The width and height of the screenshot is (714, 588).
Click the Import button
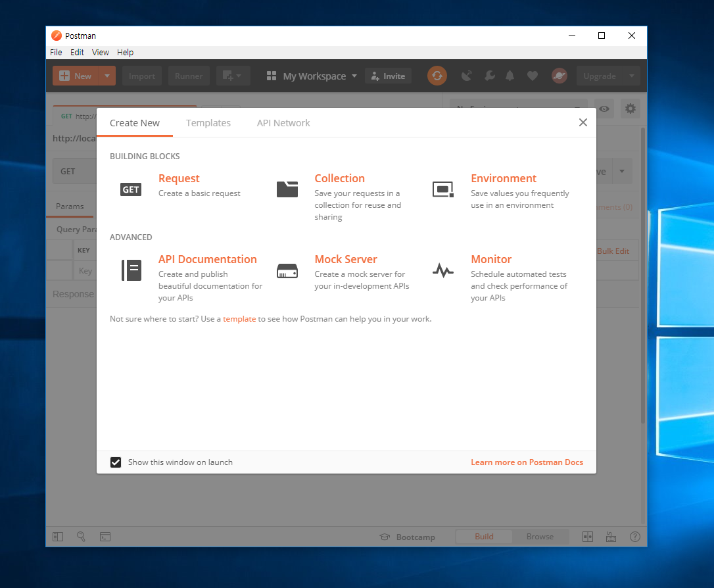point(141,76)
